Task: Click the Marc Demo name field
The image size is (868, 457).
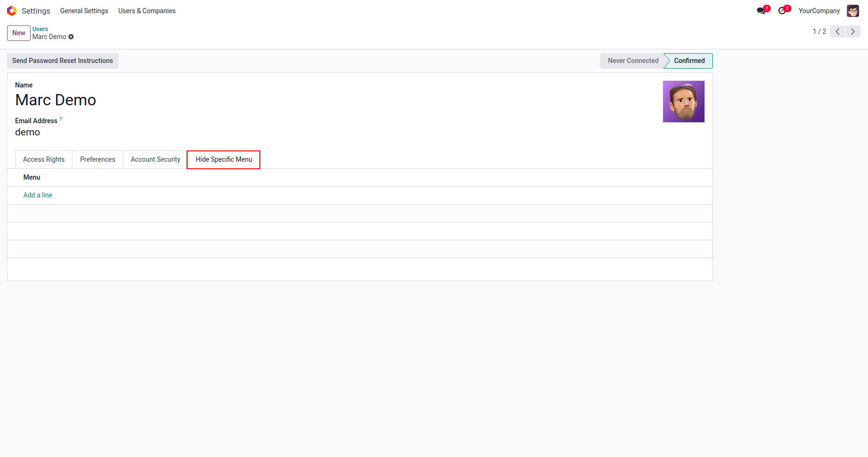Action: tap(55, 100)
